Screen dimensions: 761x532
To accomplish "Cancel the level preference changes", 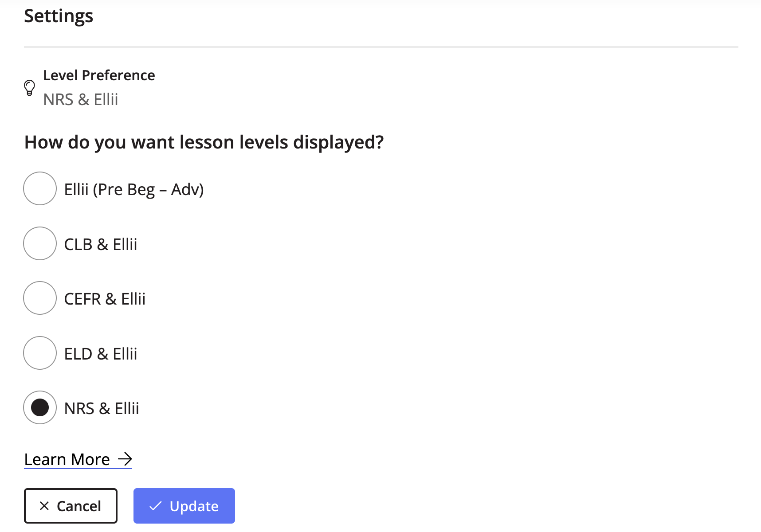I will [x=71, y=506].
